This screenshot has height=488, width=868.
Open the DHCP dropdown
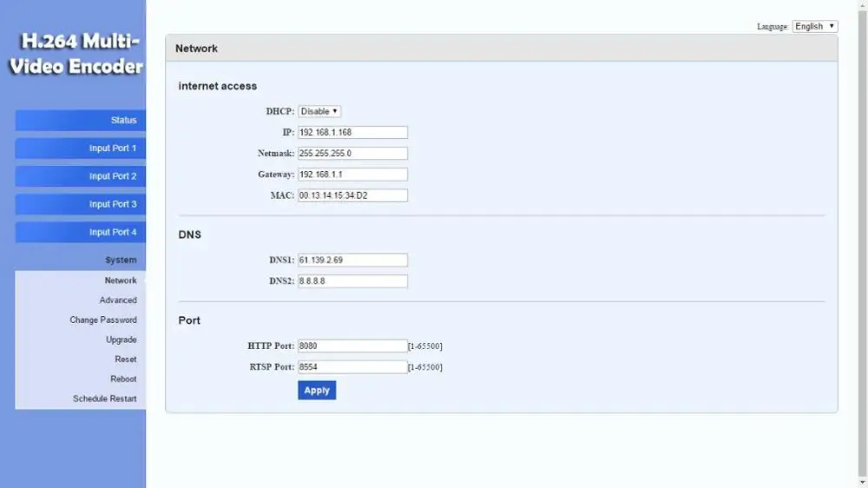[319, 111]
